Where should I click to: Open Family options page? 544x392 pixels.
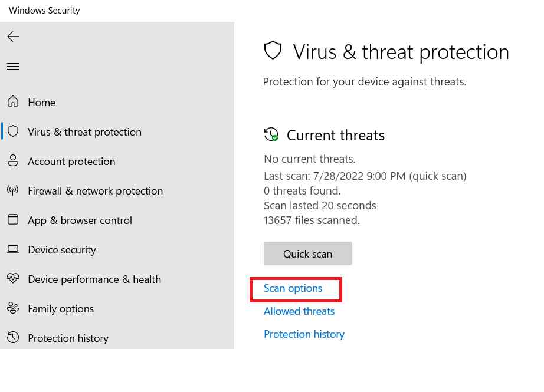61,309
